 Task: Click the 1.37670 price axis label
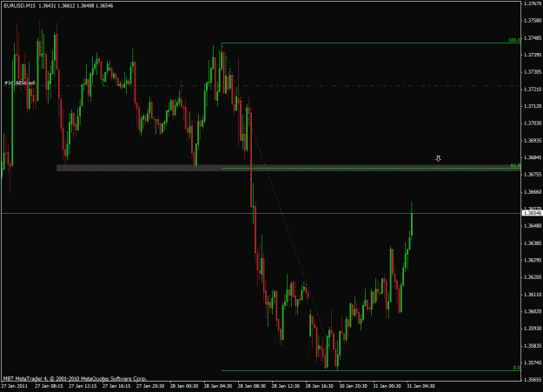[533, 3]
